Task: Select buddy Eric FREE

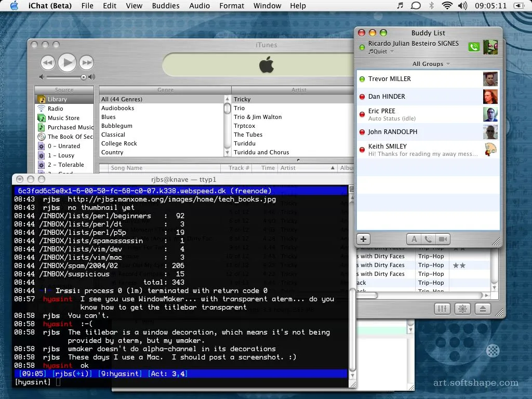Action: (428, 114)
